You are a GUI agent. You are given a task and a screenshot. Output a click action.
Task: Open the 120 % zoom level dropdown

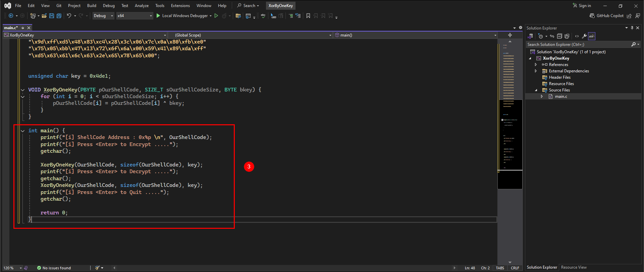12,268
